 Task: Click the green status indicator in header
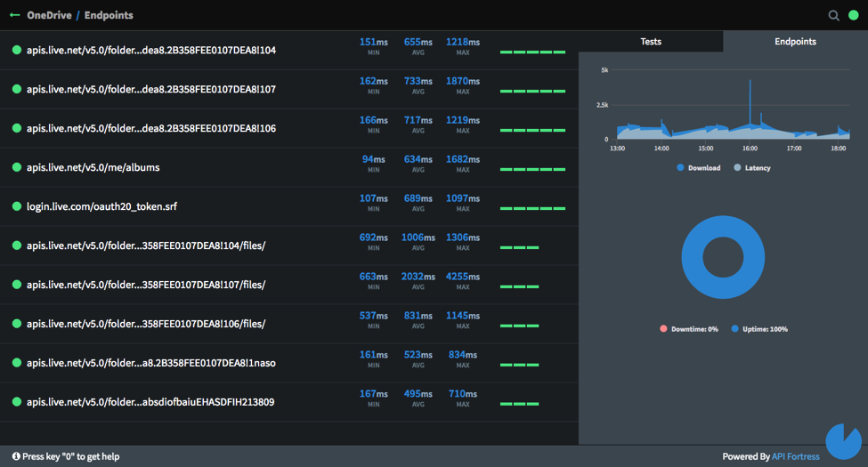(x=854, y=15)
